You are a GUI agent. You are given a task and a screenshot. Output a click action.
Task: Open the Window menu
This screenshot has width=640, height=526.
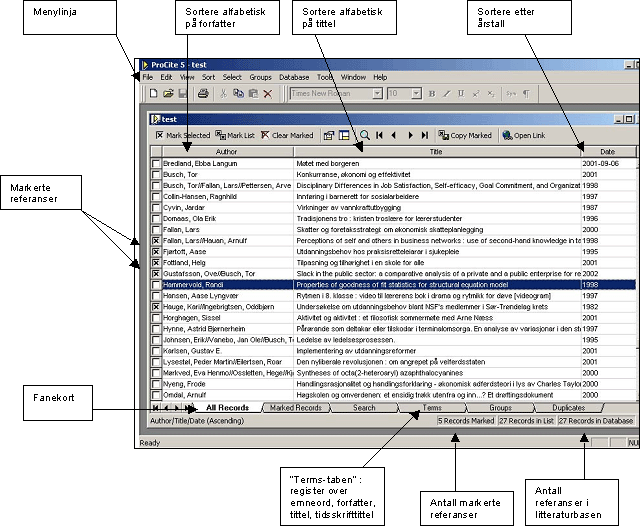353,77
